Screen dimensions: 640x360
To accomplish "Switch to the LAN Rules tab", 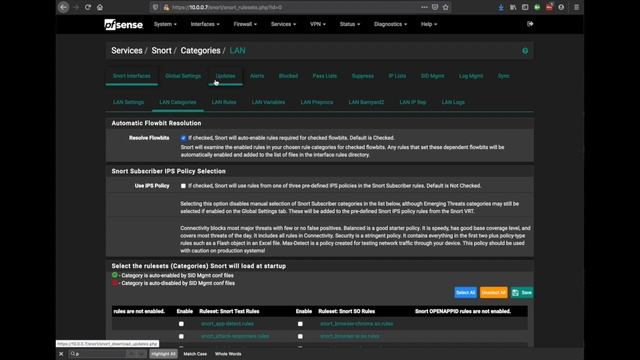I will [224, 102].
